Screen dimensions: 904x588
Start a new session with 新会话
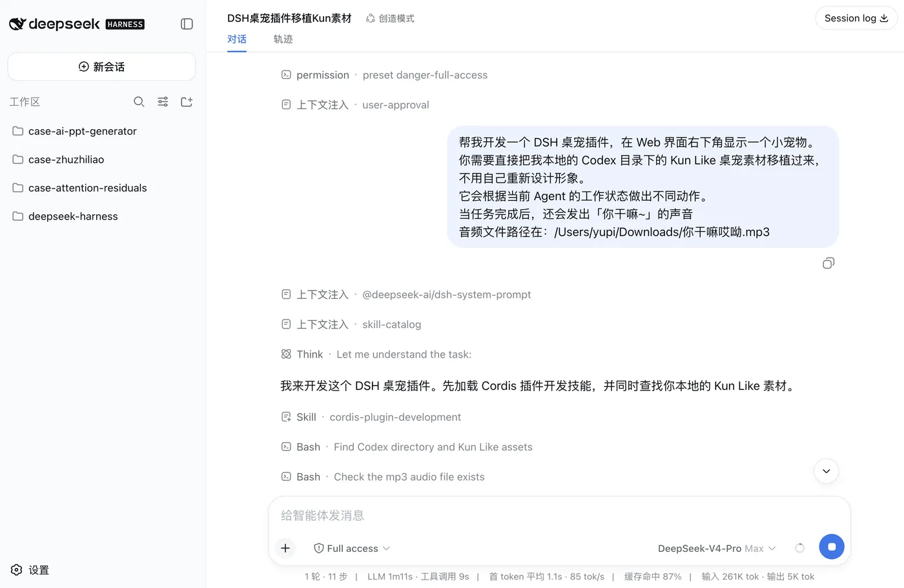click(x=101, y=66)
